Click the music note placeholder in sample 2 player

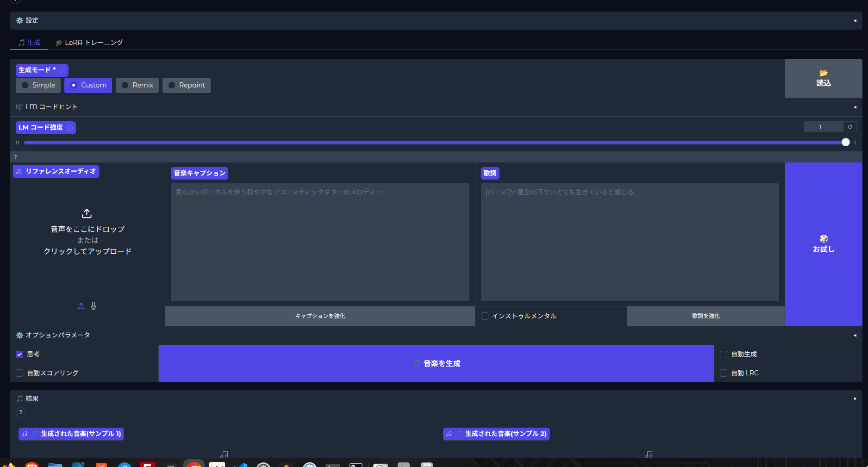[x=649, y=455]
